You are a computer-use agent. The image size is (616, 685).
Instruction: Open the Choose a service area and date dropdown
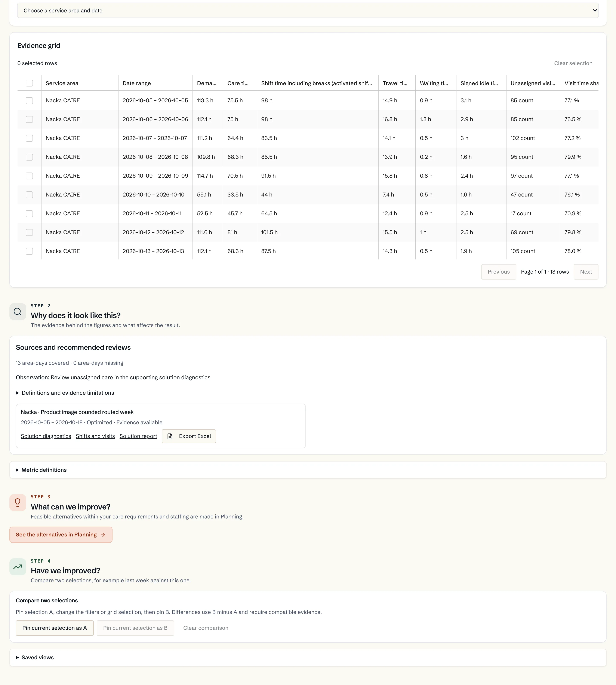(x=308, y=10)
